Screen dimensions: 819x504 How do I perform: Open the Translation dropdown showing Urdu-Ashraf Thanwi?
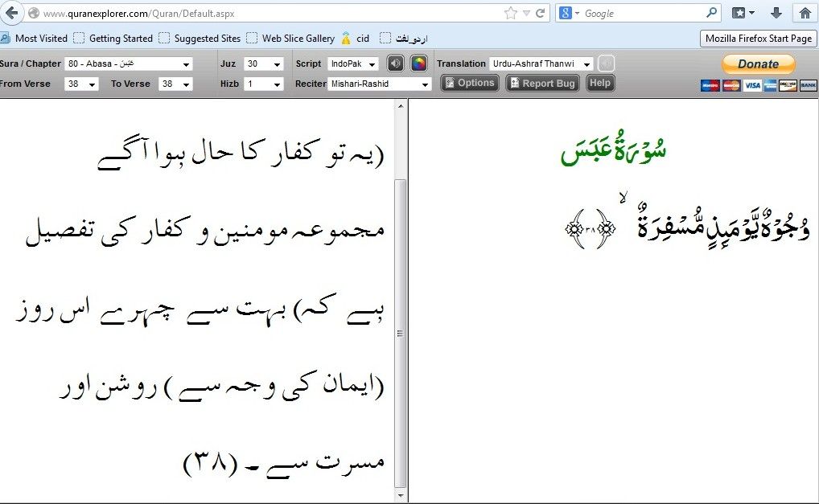[x=541, y=64]
